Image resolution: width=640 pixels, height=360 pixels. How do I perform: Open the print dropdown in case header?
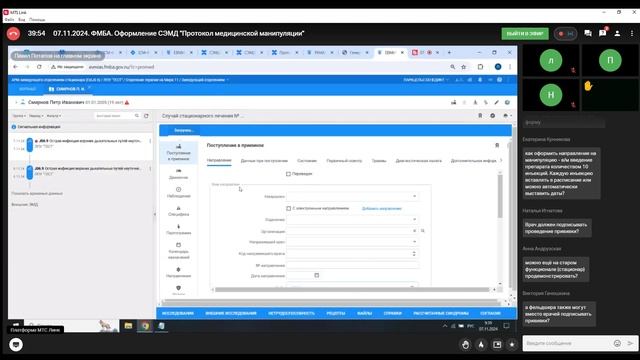(507, 116)
